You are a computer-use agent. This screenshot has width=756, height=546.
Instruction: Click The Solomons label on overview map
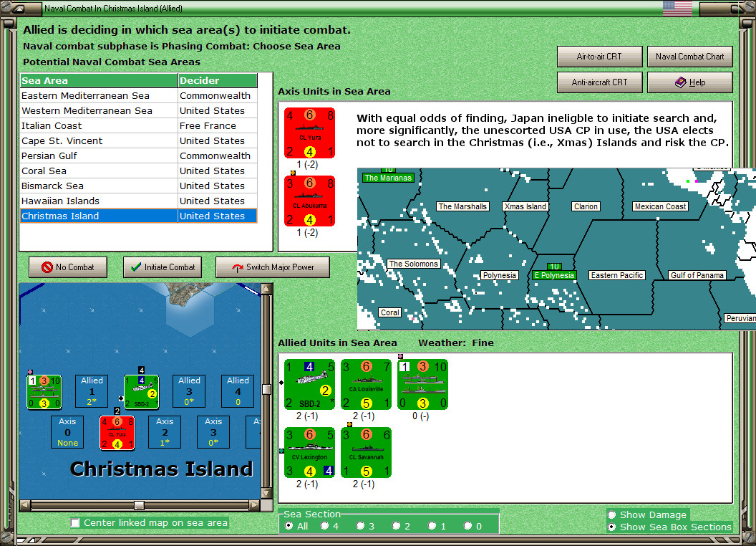413,264
